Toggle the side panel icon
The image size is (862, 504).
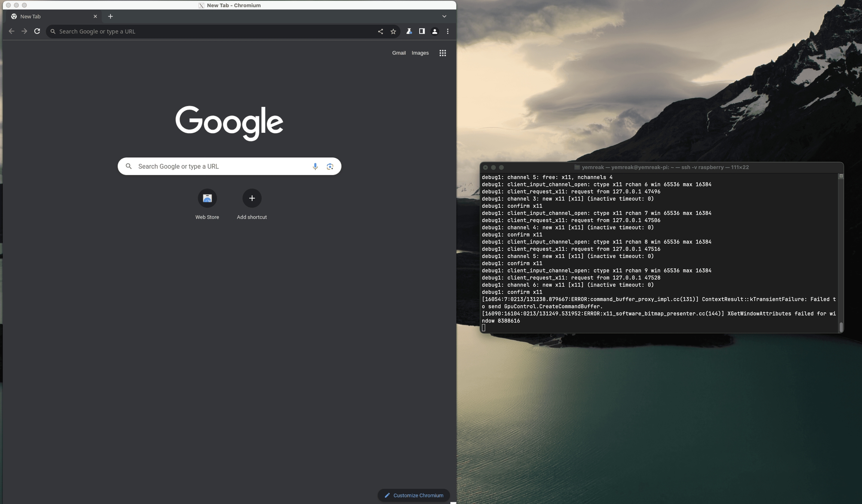point(422,31)
